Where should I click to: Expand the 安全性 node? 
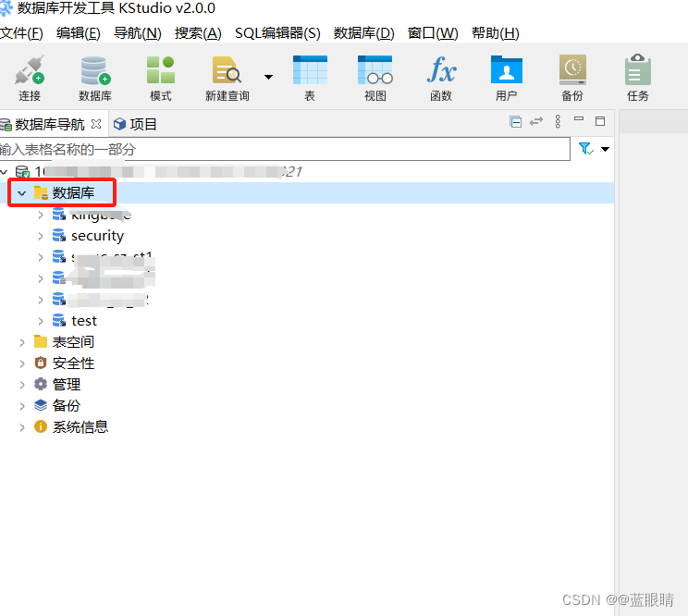coord(22,363)
